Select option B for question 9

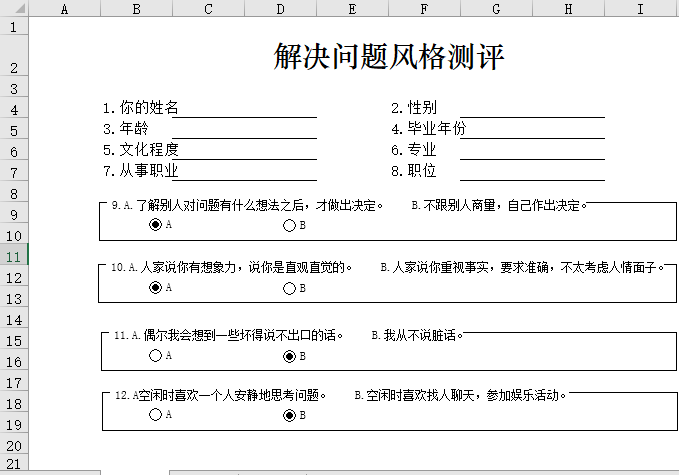point(290,225)
